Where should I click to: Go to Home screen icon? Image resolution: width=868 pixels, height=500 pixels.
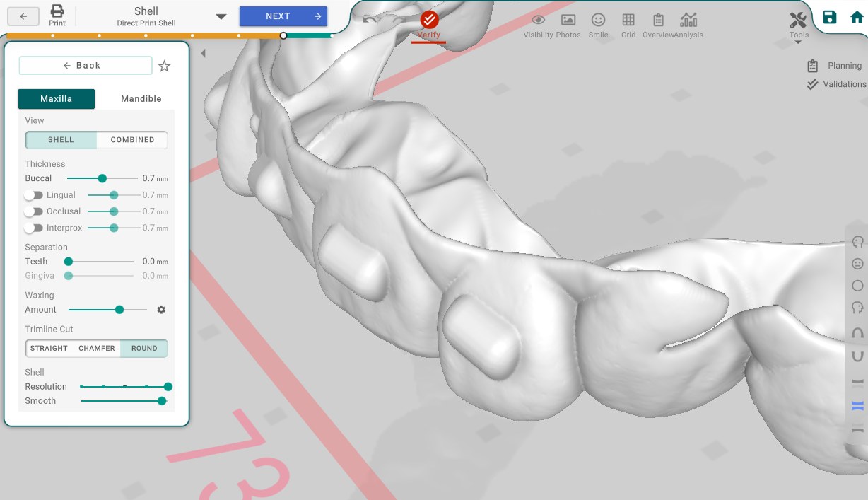[x=857, y=18]
